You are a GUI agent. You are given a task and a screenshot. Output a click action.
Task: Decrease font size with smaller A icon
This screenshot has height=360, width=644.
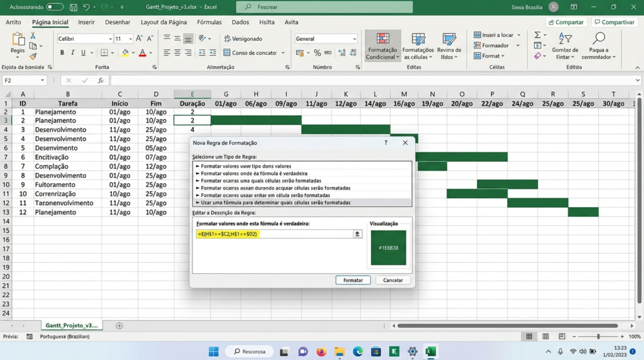(150, 38)
